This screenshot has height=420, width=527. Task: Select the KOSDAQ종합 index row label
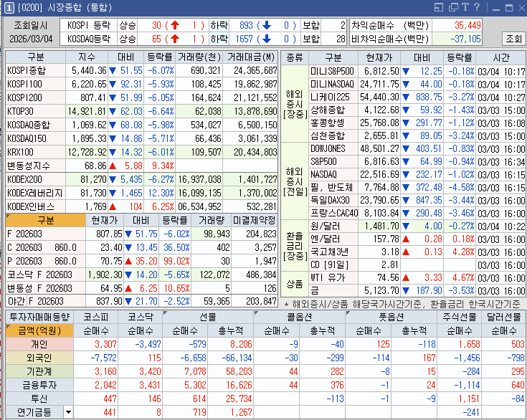click(35, 125)
